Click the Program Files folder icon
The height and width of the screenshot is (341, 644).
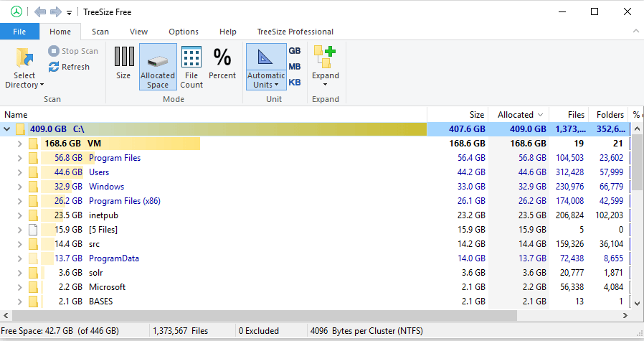point(33,158)
